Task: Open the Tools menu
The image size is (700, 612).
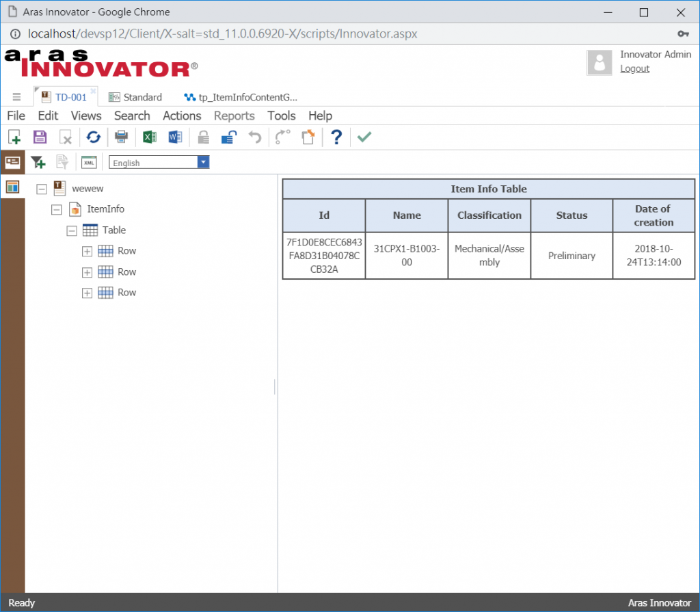Action: click(x=282, y=116)
